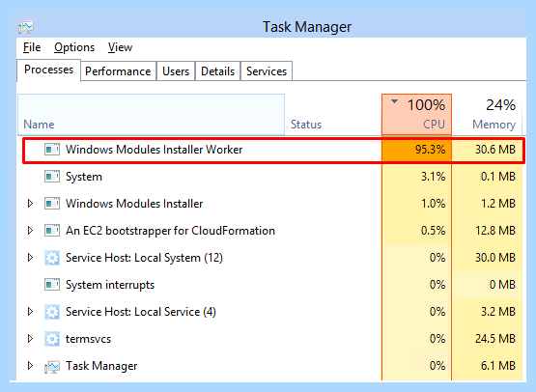Click the 6.1 MB memory value
The image size is (536, 392).
coord(498,365)
